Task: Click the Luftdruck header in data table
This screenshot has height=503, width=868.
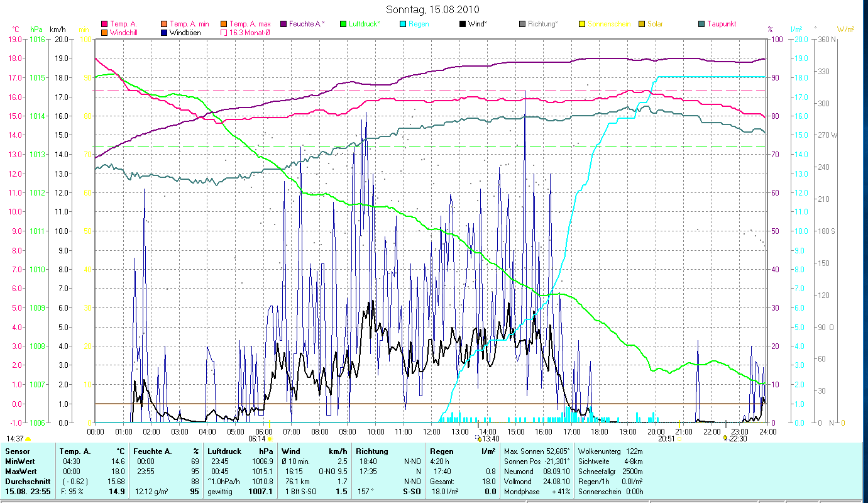Action: click(x=224, y=451)
